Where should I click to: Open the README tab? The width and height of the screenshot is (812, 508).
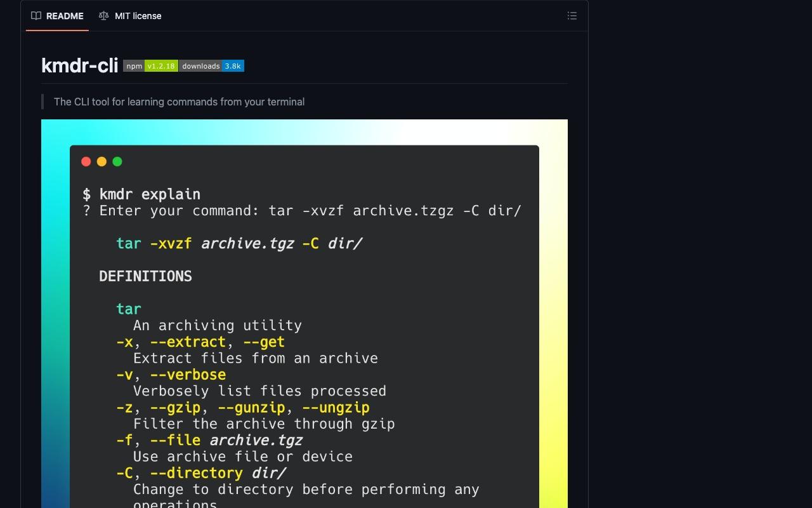click(x=57, y=16)
